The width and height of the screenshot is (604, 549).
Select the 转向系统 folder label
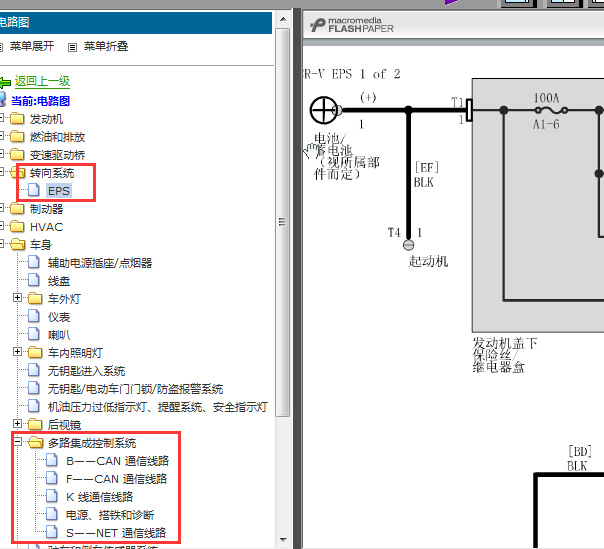tap(52, 173)
